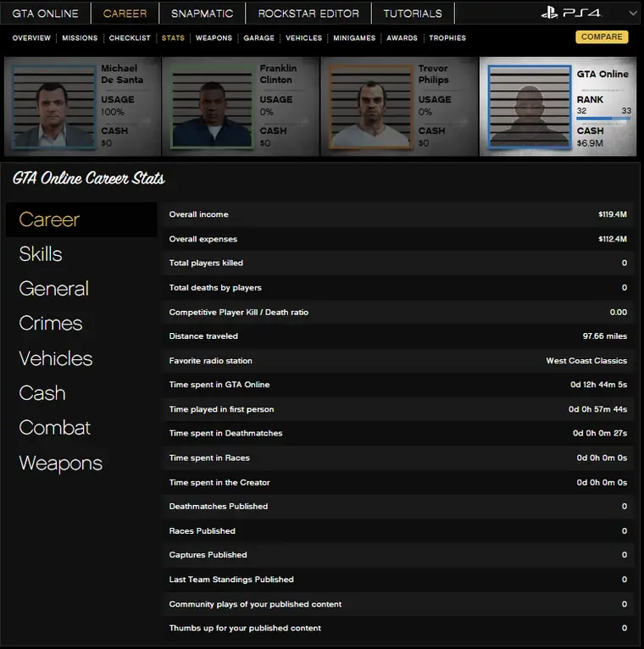Screen dimensions: 644x649
Task: Show the Vehicles stats category
Action: point(55,358)
